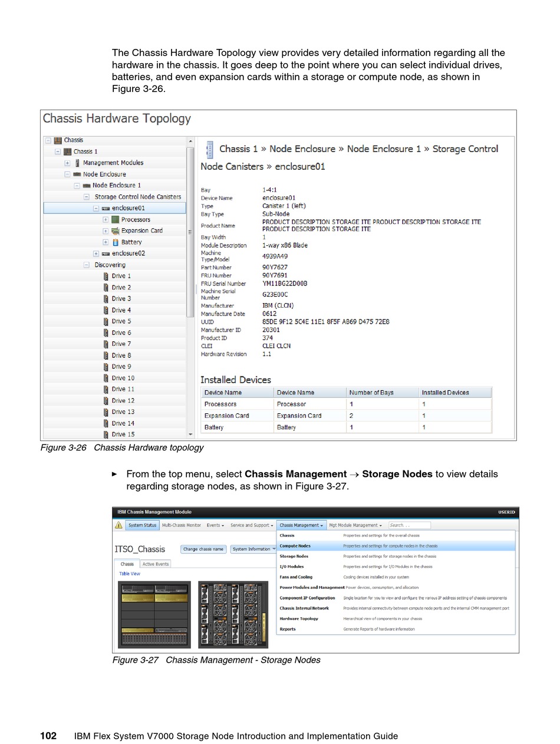Image resolution: width=560 pixels, height=744 pixels.
Task: Select Hardware Topology menu entry
Action: (x=396, y=619)
